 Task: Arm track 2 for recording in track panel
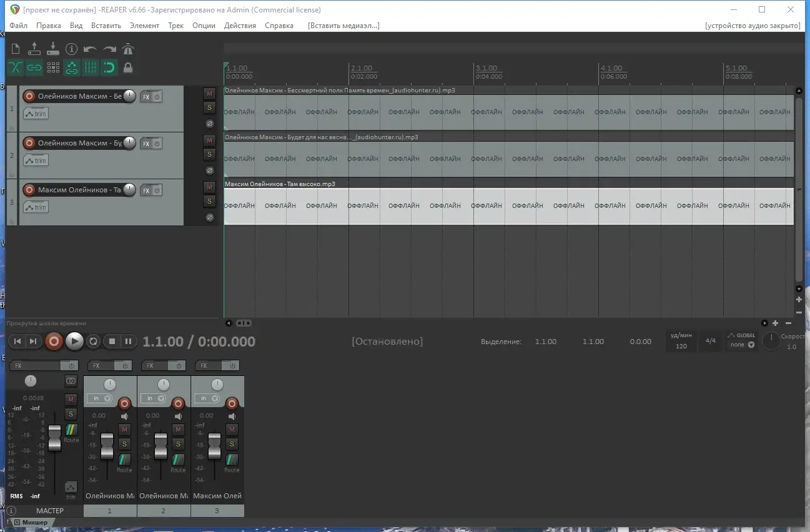[x=29, y=143]
